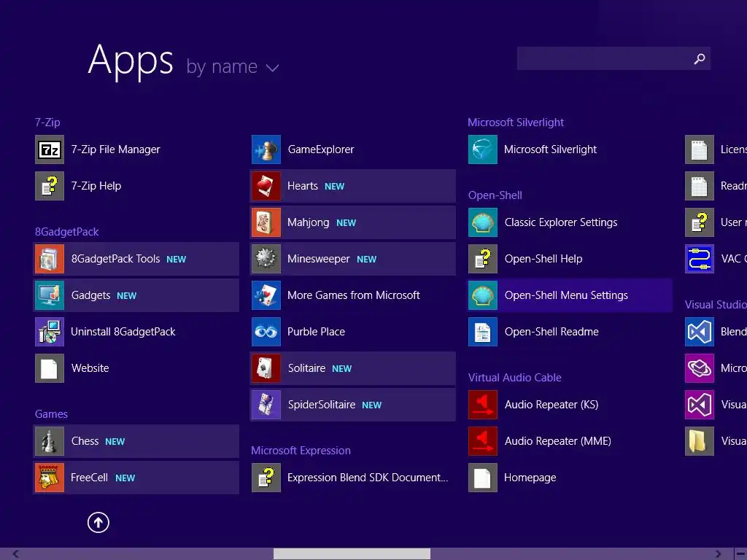Launch the Hearts card game icon
This screenshot has height=560, width=747.
point(266,186)
